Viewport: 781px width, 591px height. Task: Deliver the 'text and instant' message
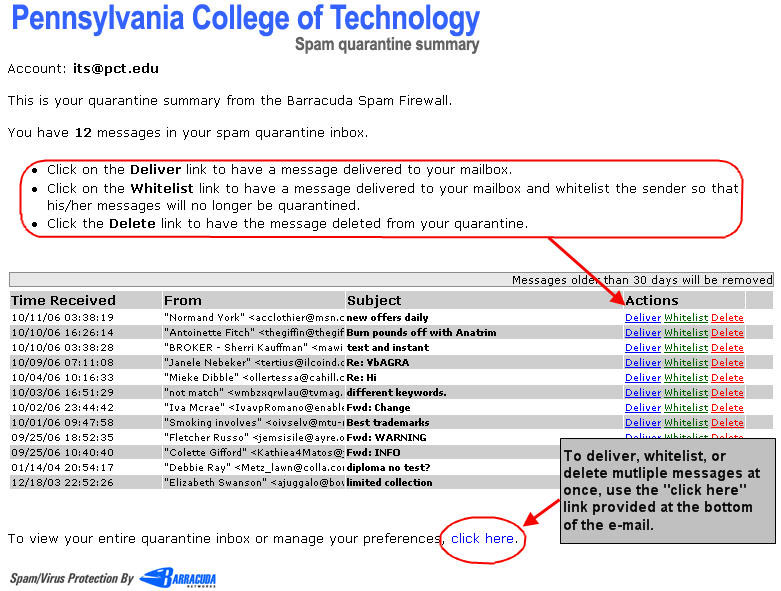pyautogui.click(x=643, y=348)
